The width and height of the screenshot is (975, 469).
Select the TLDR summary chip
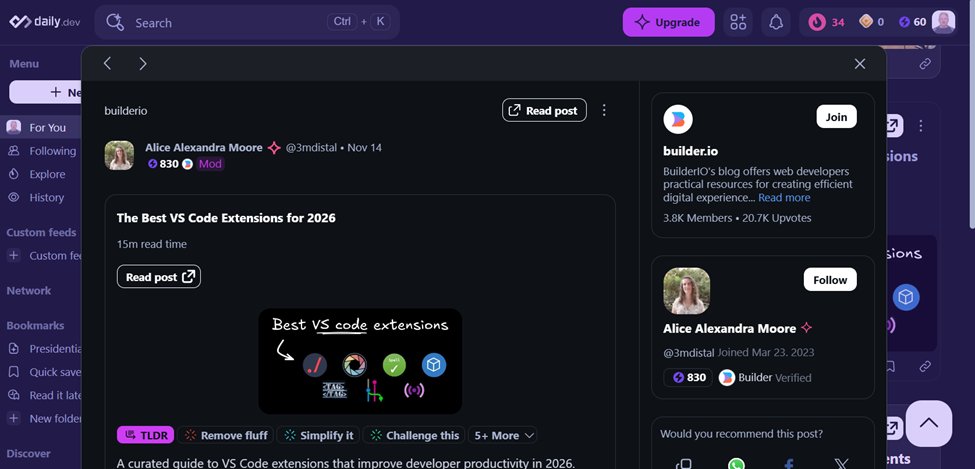(146, 435)
